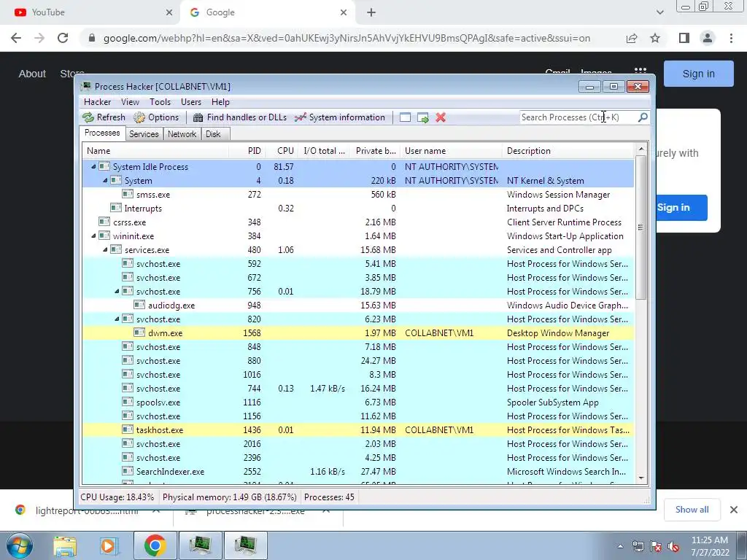747x560 pixels.
Task: Collapse the wininit.exe tree node
Action: [93, 236]
